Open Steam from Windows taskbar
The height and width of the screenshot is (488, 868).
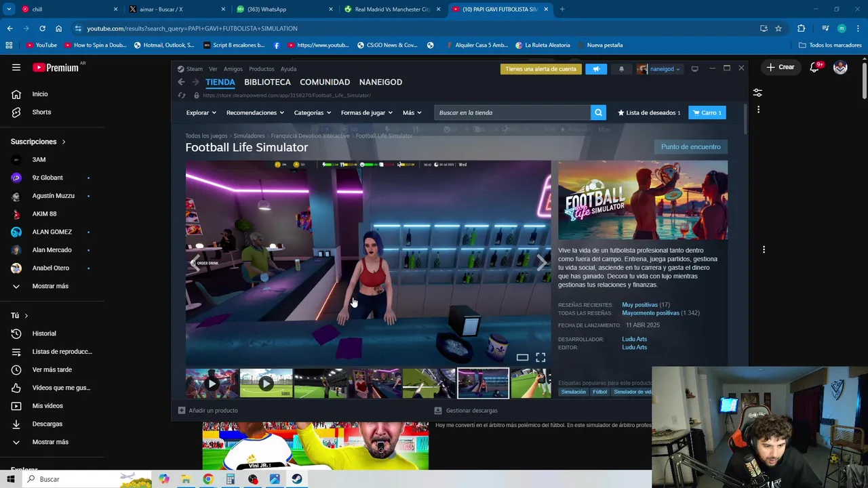click(297, 479)
